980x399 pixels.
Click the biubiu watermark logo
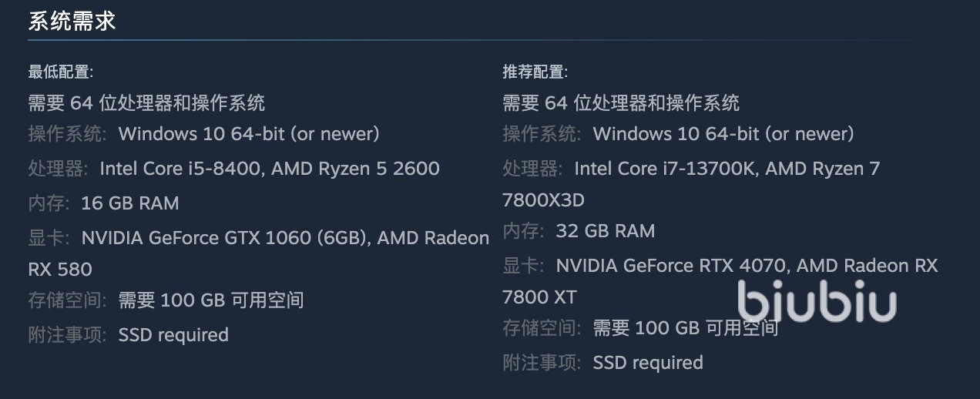coord(817,300)
